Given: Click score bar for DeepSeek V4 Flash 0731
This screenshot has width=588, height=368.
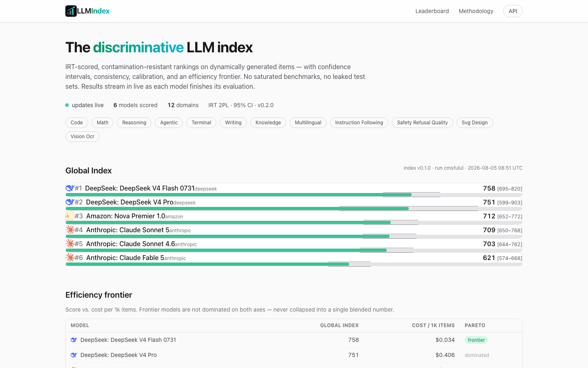Looking at the screenshot, I should click(294, 195).
